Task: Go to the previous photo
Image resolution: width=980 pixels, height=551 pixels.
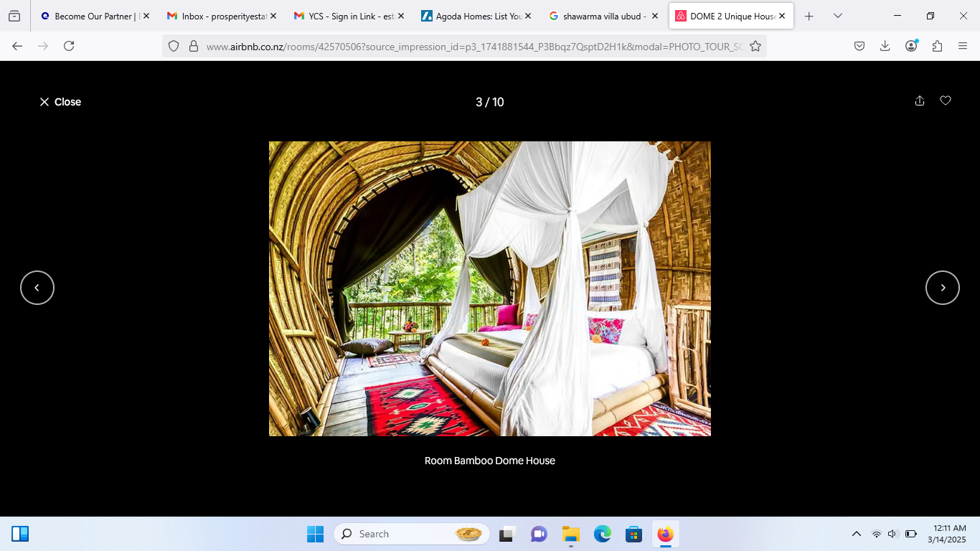Action: 37,288
